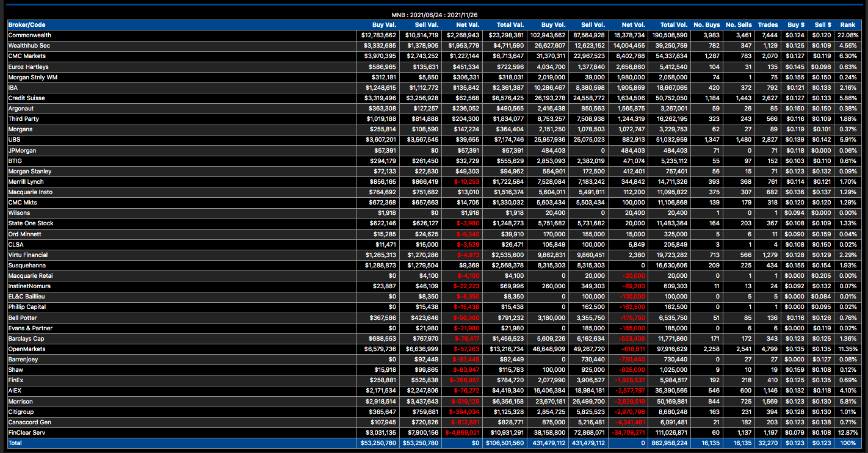This screenshot has height=453, width=868.
Task: Select the Virtu Financial broker row
Action: [434, 255]
